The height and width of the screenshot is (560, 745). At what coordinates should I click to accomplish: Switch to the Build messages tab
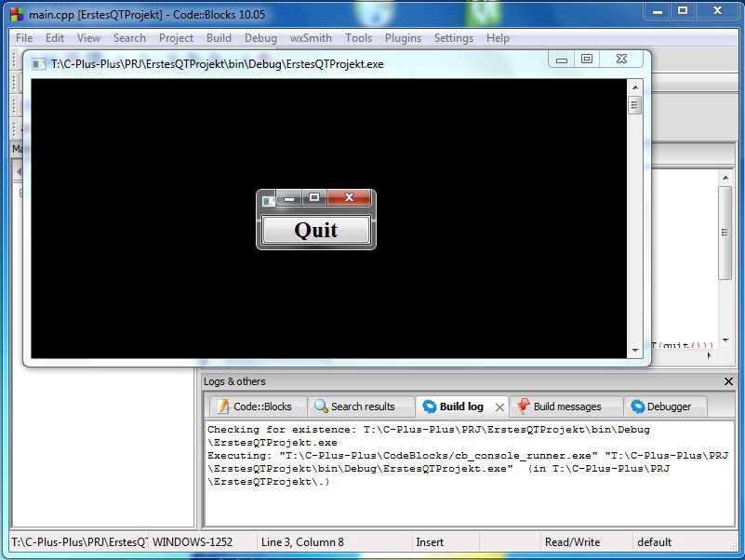pos(566,407)
